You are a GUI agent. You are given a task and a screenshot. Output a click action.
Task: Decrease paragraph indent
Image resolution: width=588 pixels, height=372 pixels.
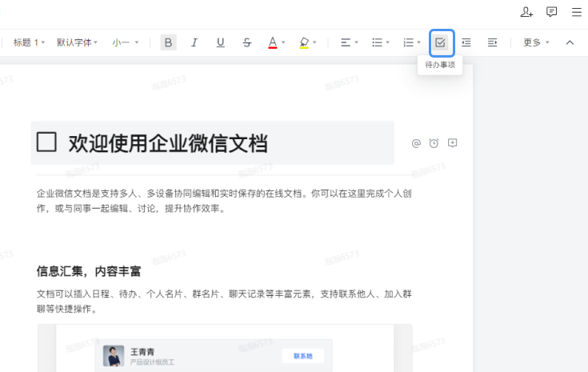click(466, 42)
